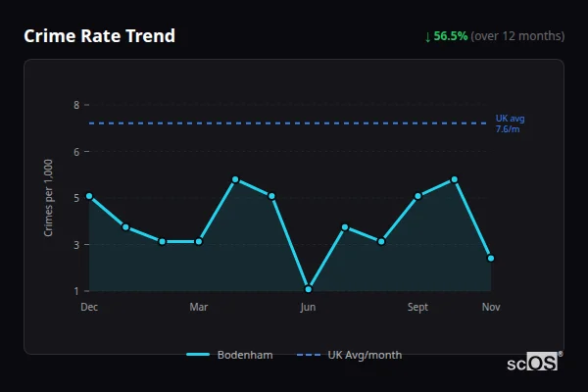The height and width of the screenshot is (392, 588).
Task: Click the 'Sept' x-axis label
Action: [x=417, y=307]
